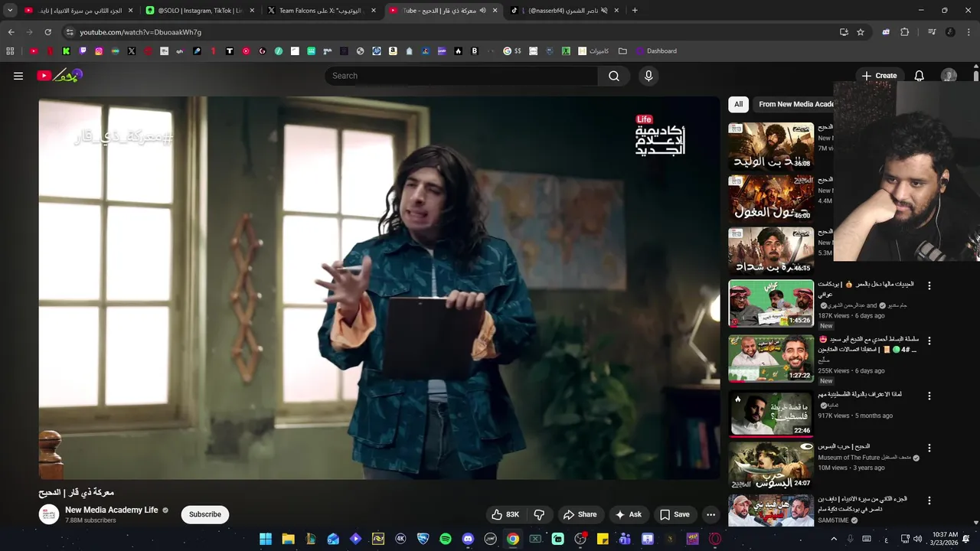The width and height of the screenshot is (980, 551).
Task: Play فلسطين 22:46 video thumbnail
Action: [x=771, y=413]
